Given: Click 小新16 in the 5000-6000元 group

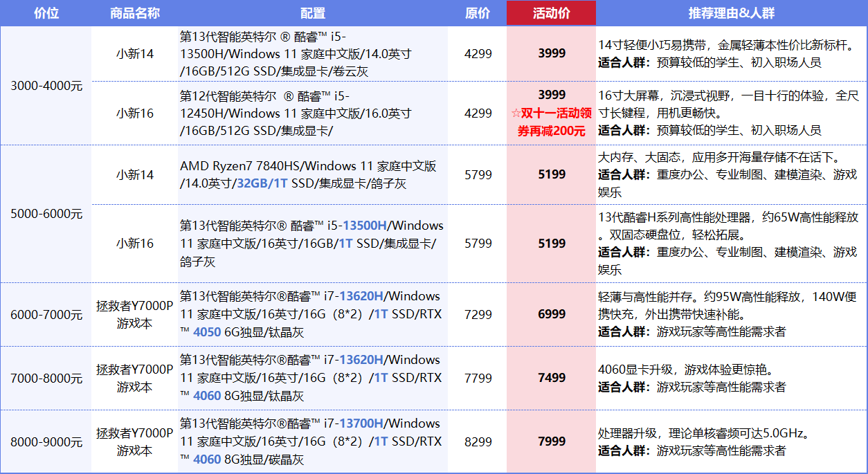Looking at the screenshot, I should 134,244.
